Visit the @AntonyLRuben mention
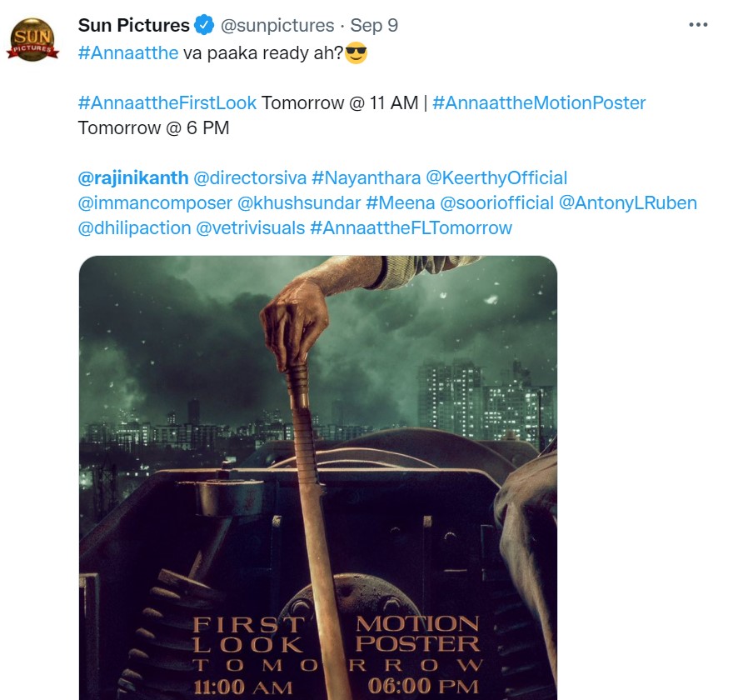Screen dimensions: 733x700 (628, 203)
